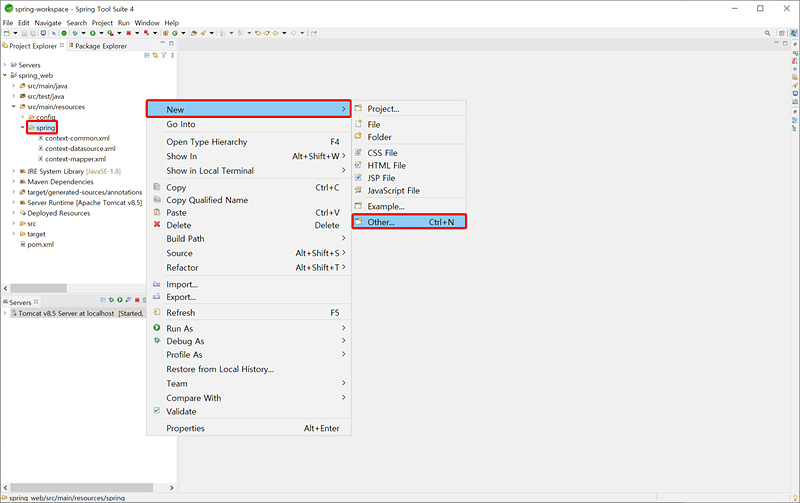
Task: Expand the Servers project node
Action: pyautogui.click(x=5, y=65)
